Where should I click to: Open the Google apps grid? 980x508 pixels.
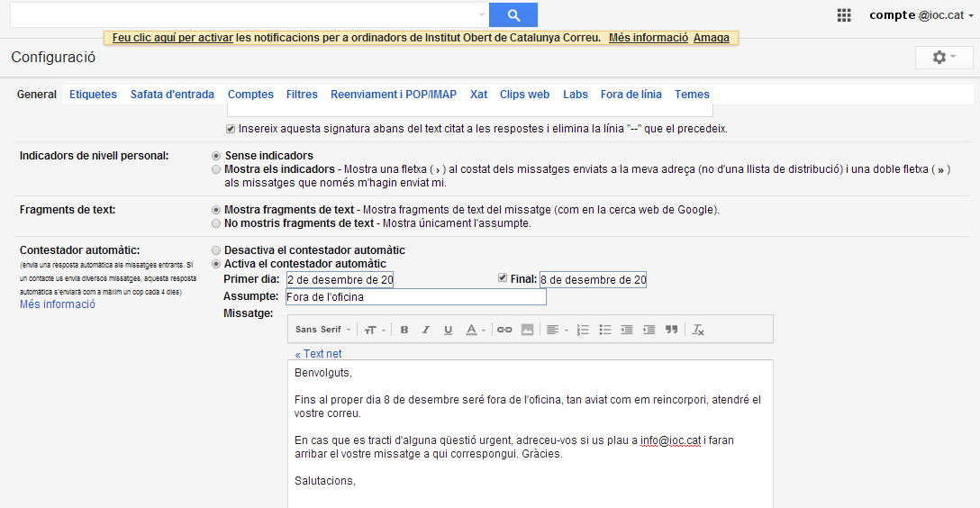coord(844,15)
